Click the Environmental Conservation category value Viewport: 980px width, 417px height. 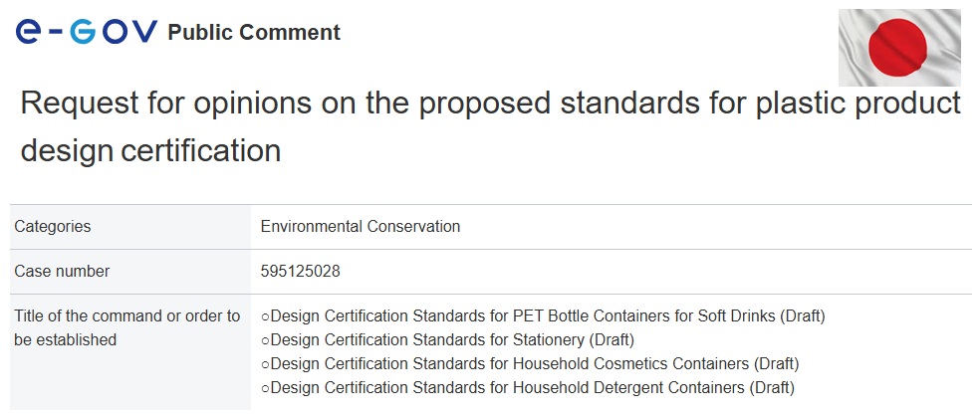(x=360, y=226)
